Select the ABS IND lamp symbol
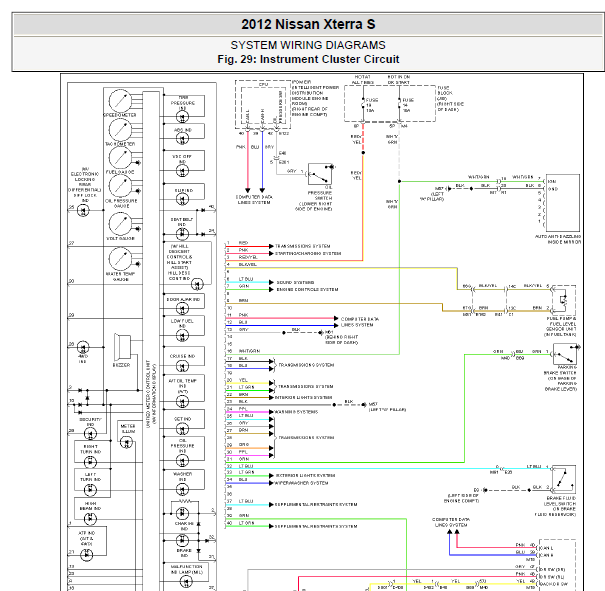Screen dimensions: 605x591 point(183,139)
